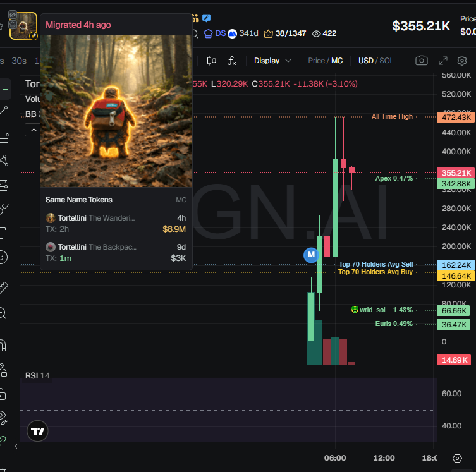Viewport: 476px width, 472px height.
Task: Click the Same Name Tokens heading
Action: pyautogui.click(x=79, y=200)
